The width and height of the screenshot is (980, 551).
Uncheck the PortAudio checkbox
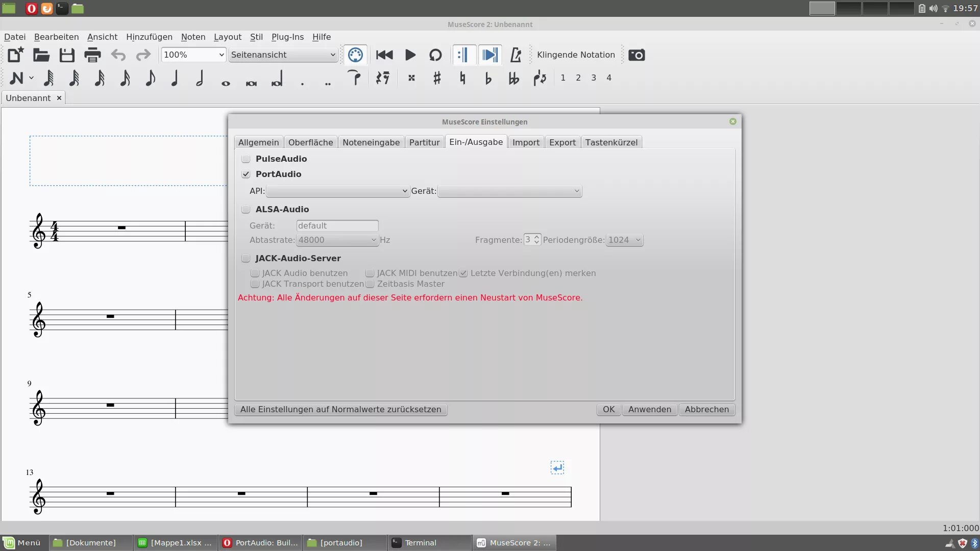click(246, 174)
